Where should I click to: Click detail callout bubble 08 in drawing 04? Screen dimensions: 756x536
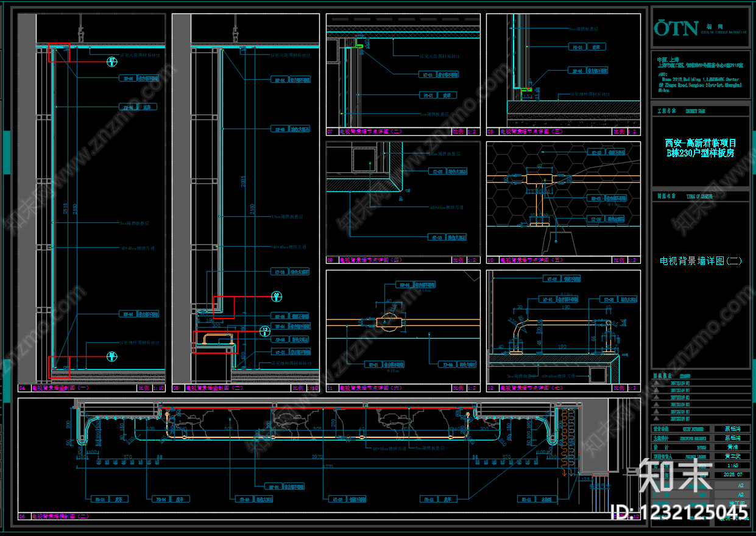111,356
